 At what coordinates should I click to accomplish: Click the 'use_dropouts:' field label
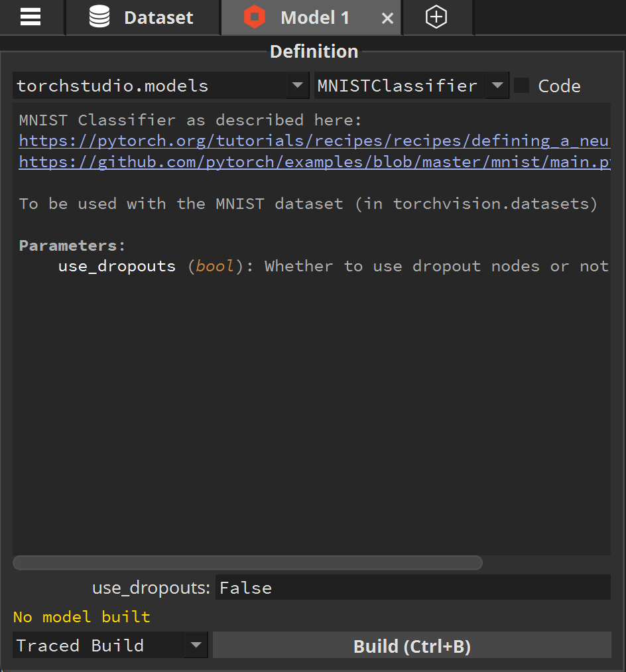click(151, 588)
